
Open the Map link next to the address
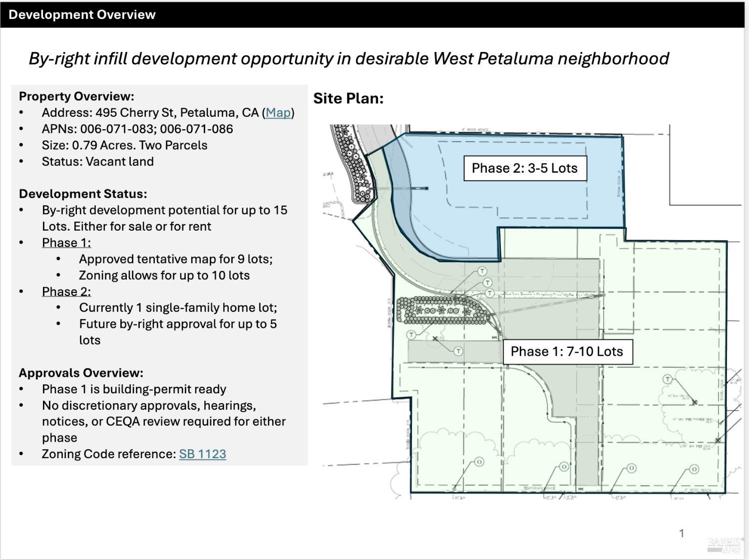(278, 113)
